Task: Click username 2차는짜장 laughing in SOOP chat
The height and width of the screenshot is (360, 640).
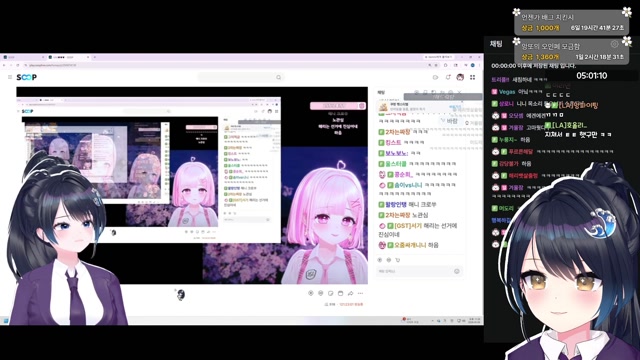Action: [x=398, y=132]
